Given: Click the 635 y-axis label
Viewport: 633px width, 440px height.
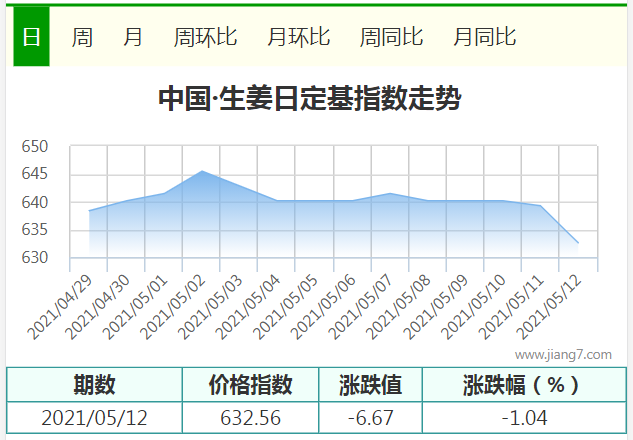Looking at the screenshot, I should pos(35,230).
